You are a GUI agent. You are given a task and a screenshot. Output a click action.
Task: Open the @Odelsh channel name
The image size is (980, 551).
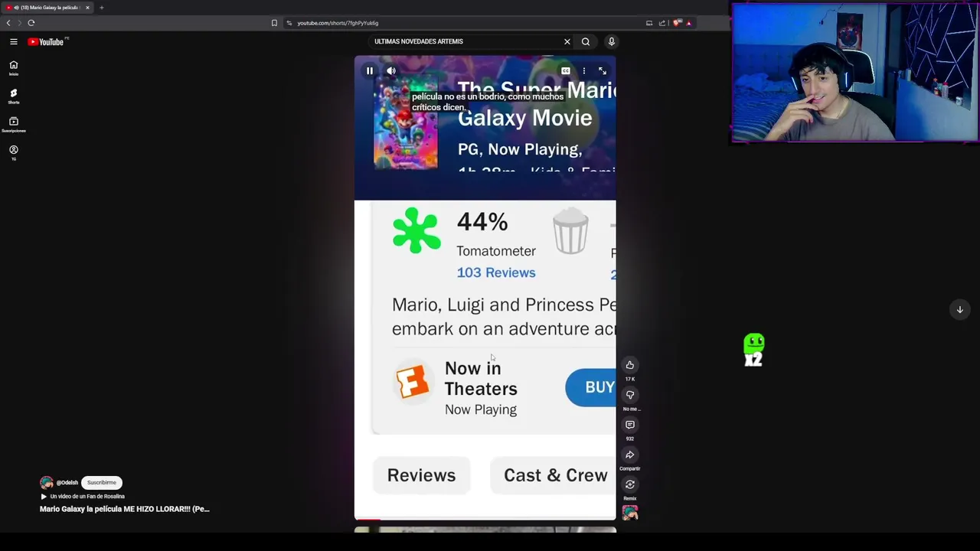point(67,483)
